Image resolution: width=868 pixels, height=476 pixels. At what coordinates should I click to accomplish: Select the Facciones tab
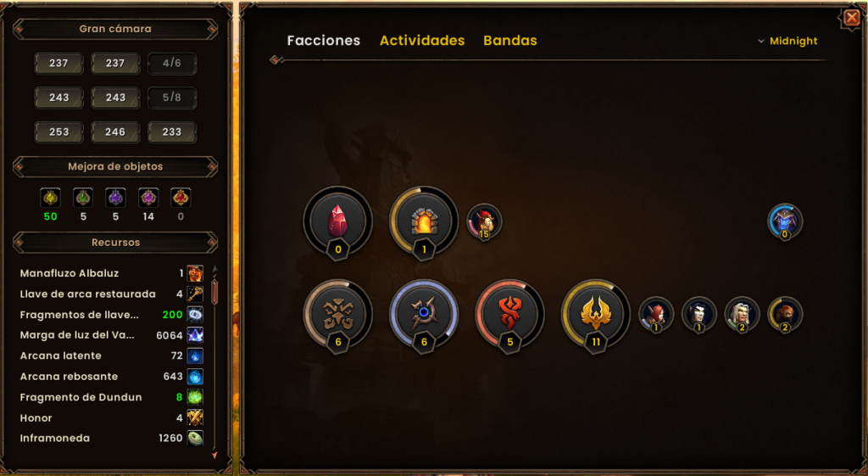(323, 41)
